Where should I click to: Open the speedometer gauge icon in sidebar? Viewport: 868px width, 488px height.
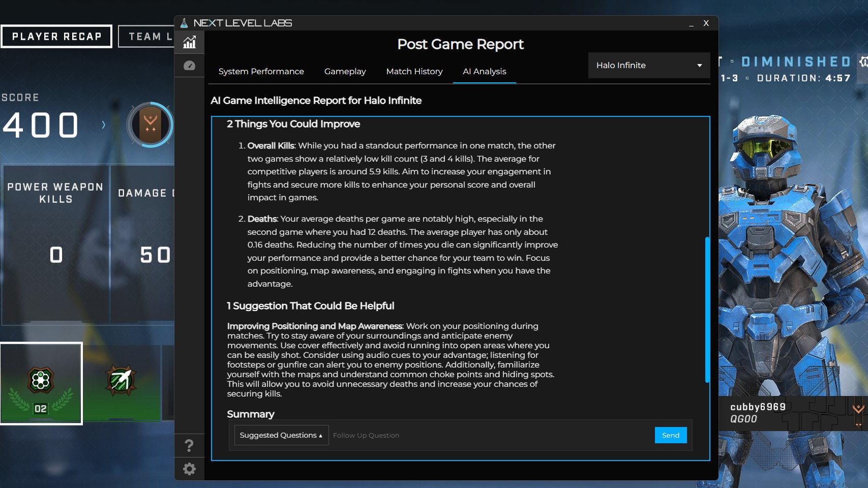click(189, 66)
